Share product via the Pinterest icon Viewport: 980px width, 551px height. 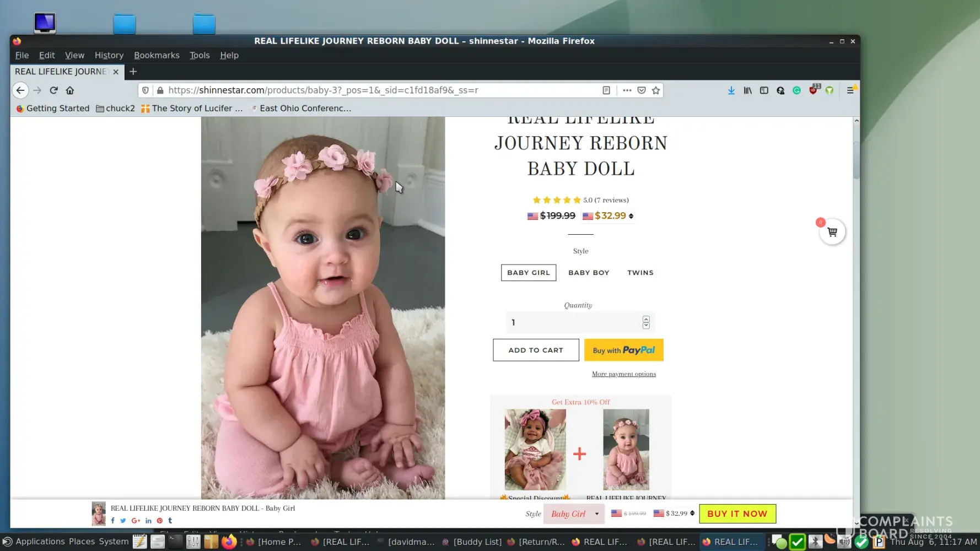[160, 521]
